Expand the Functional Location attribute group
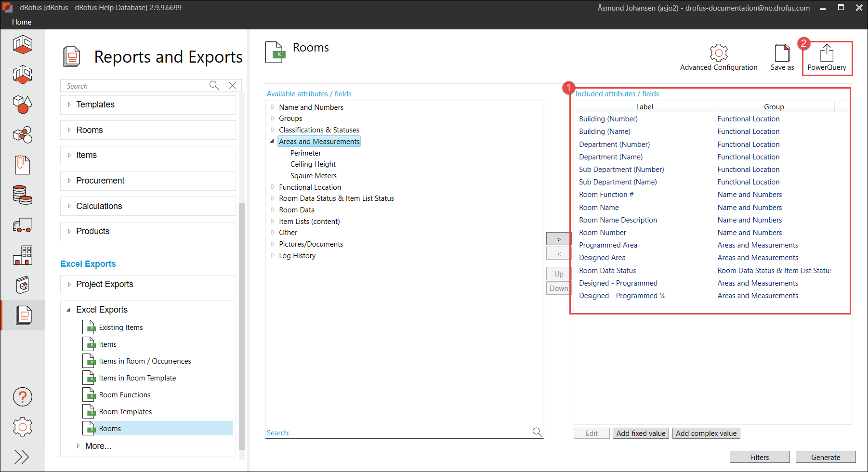 click(x=272, y=187)
